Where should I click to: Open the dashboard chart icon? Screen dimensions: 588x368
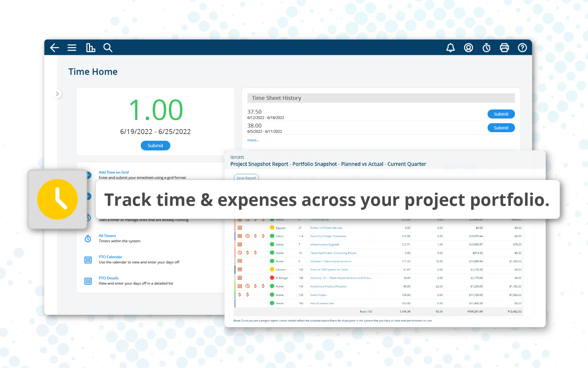(90, 48)
